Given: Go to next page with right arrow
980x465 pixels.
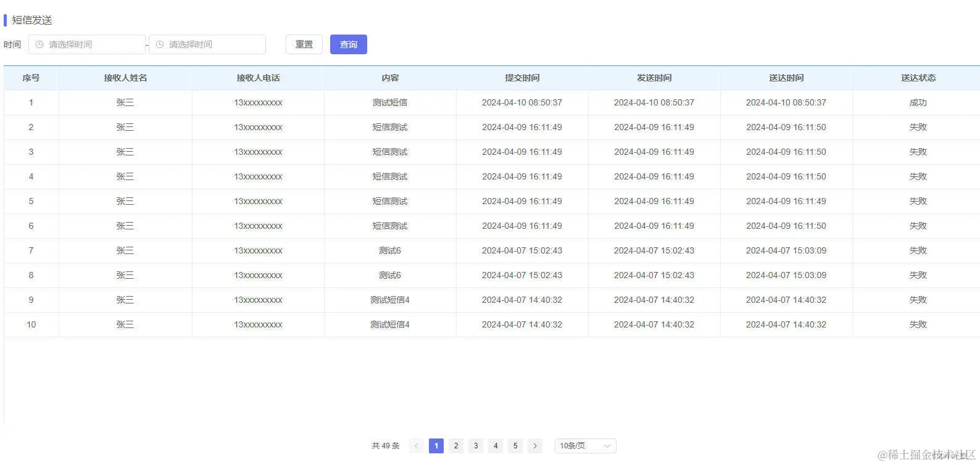Looking at the screenshot, I should (x=535, y=446).
